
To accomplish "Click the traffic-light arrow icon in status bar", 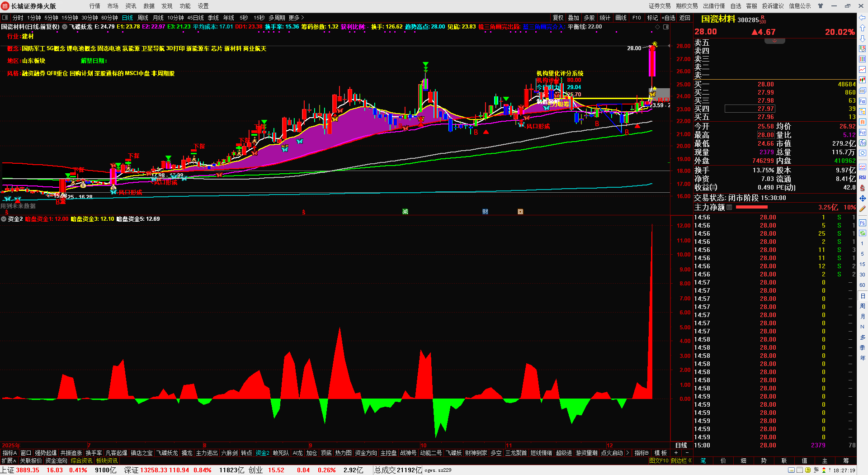I will coord(824,470).
